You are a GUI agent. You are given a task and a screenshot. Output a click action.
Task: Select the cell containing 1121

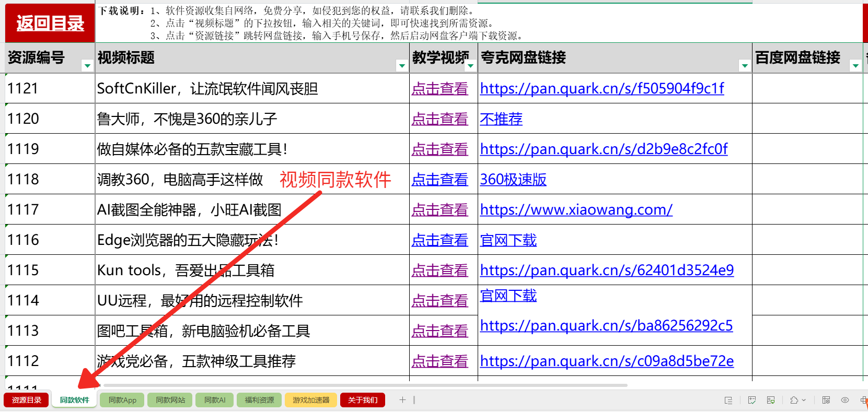(50, 88)
